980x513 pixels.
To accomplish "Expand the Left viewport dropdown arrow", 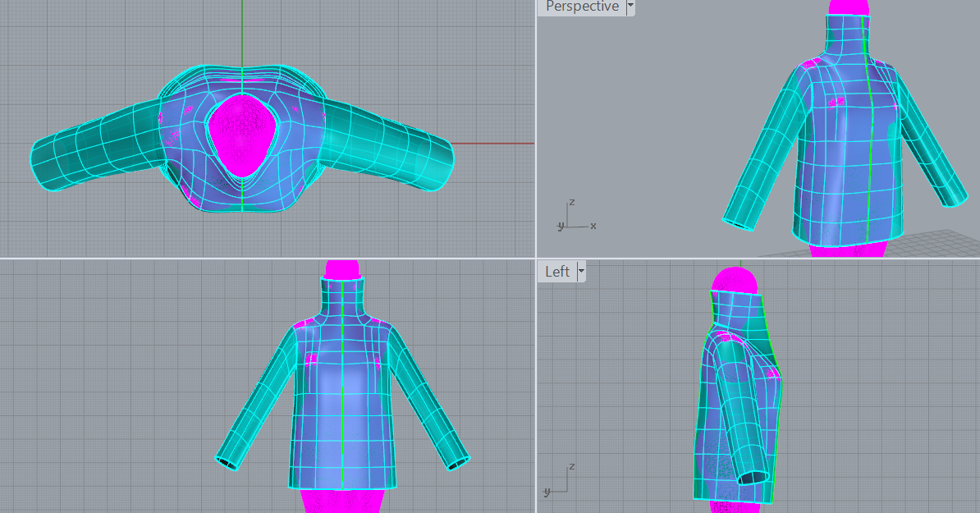I will (581, 272).
